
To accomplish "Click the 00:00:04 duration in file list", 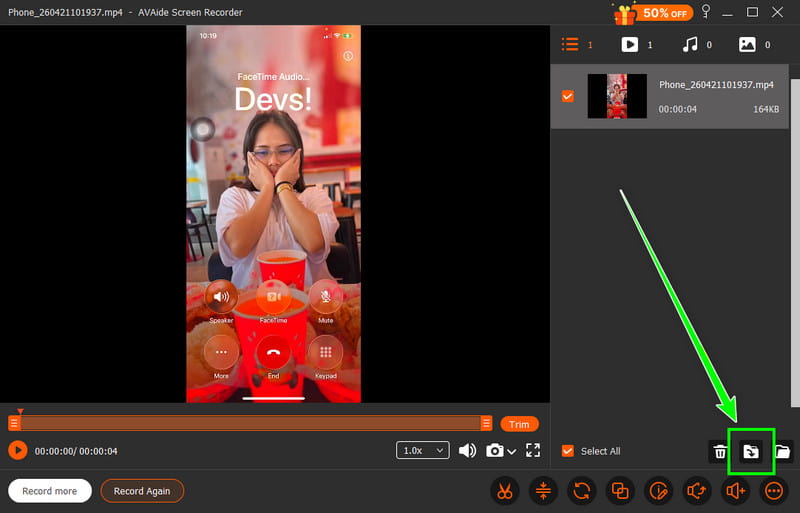I will click(x=678, y=109).
